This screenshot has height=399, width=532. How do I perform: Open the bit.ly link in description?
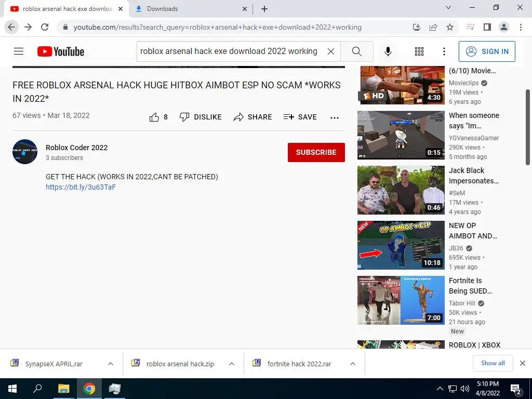tap(81, 187)
